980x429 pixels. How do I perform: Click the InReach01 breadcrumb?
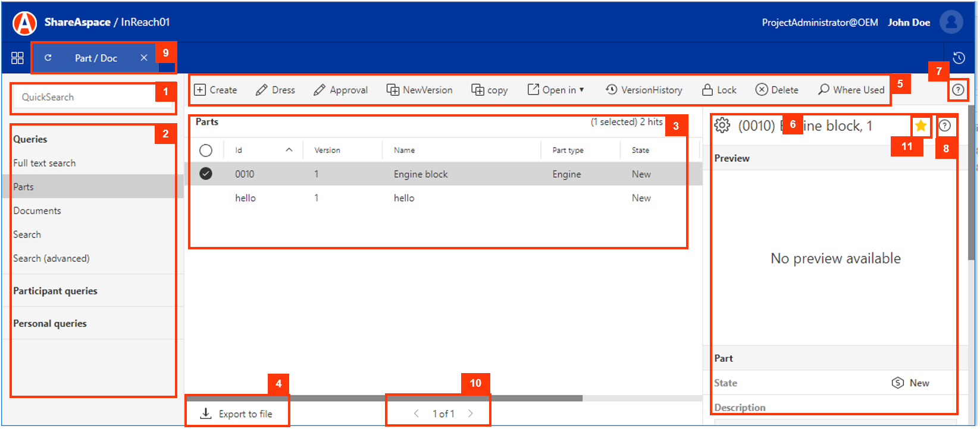click(145, 22)
